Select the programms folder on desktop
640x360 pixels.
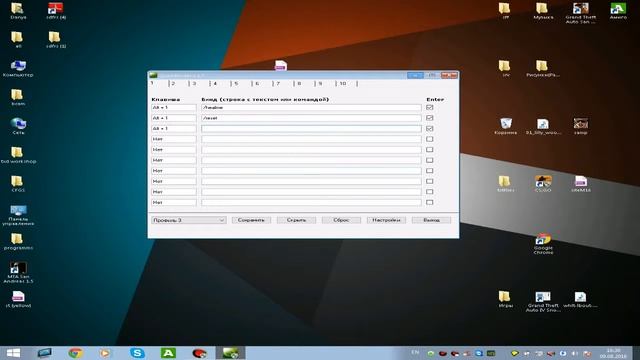(18, 241)
